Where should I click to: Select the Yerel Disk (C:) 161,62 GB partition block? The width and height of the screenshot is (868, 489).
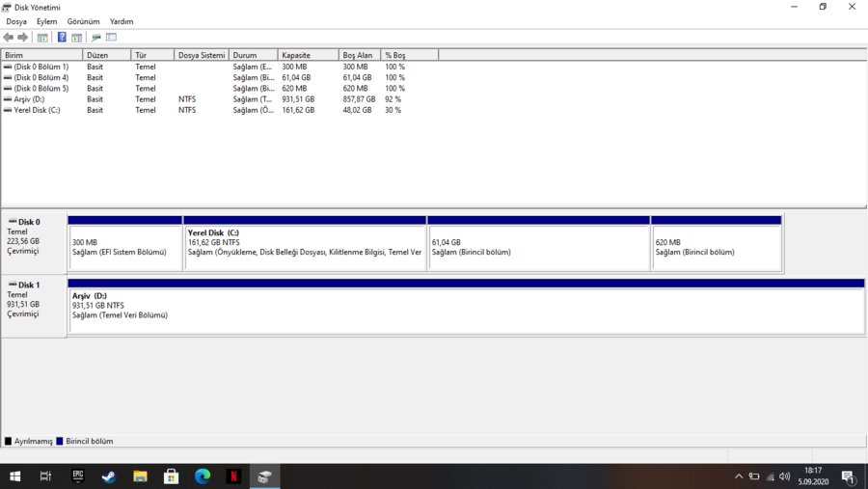point(305,244)
